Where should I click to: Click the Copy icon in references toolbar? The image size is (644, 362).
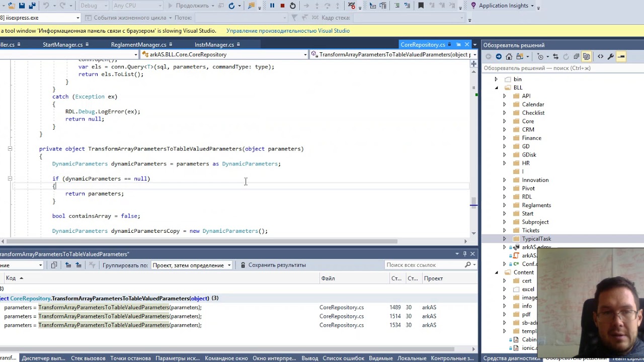point(54,265)
